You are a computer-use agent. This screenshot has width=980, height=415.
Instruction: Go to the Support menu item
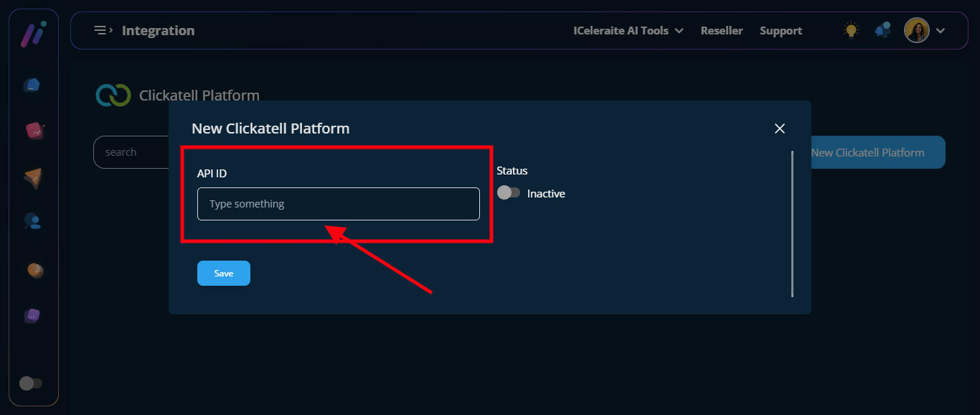781,31
